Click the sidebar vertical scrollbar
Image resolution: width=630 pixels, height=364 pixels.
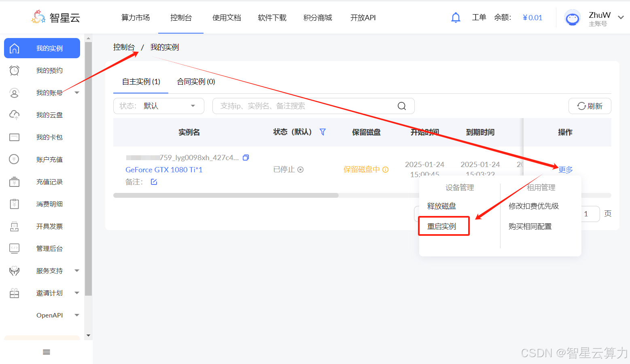pos(88,169)
